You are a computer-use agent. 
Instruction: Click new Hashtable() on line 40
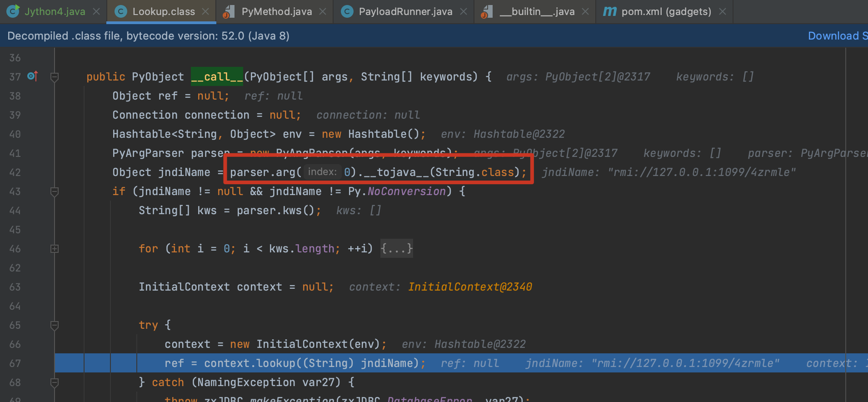pos(370,134)
